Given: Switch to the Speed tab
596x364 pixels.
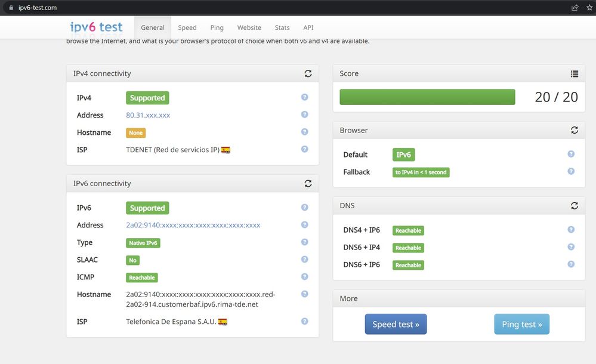Looking at the screenshot, I should (x=187, y=27).
